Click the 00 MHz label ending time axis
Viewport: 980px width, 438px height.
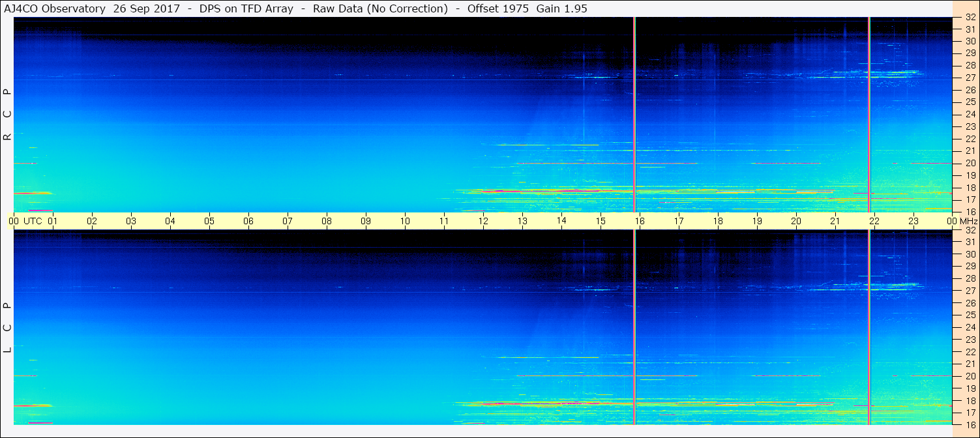(x=962, y=221)
